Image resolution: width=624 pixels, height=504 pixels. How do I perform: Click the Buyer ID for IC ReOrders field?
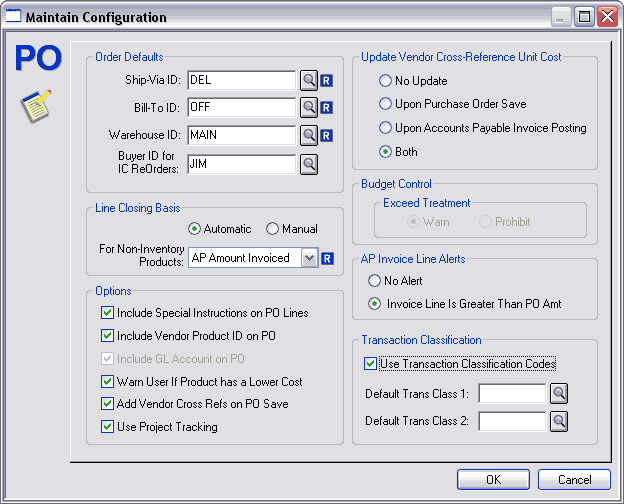242,164
